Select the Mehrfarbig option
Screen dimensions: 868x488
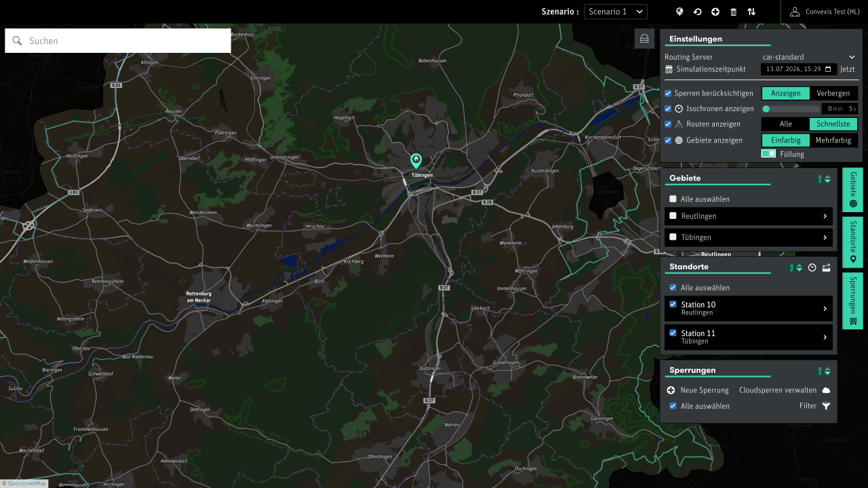click(x=833, y=140)
